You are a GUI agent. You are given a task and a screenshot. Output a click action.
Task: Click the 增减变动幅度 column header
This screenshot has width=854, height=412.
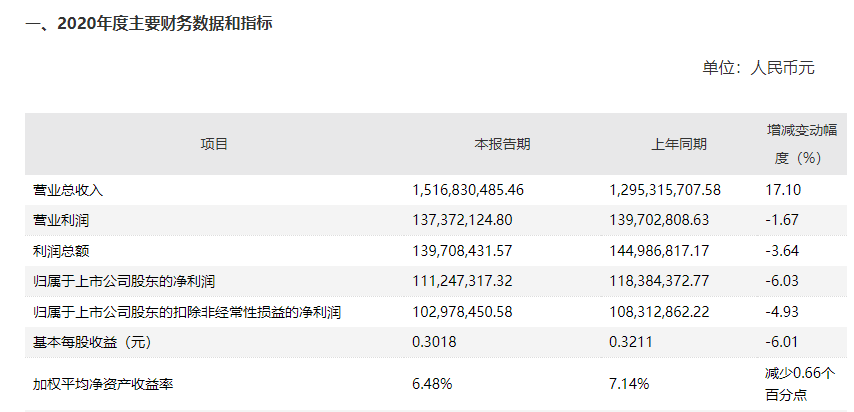point(794,144)
